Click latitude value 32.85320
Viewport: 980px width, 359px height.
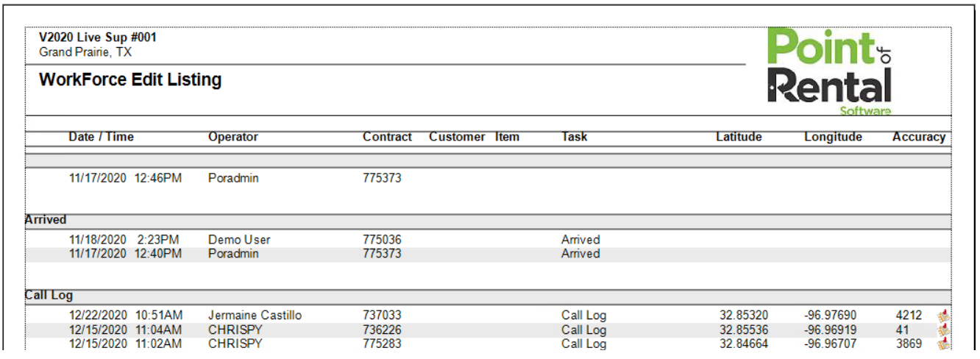[x=743, y=316]
